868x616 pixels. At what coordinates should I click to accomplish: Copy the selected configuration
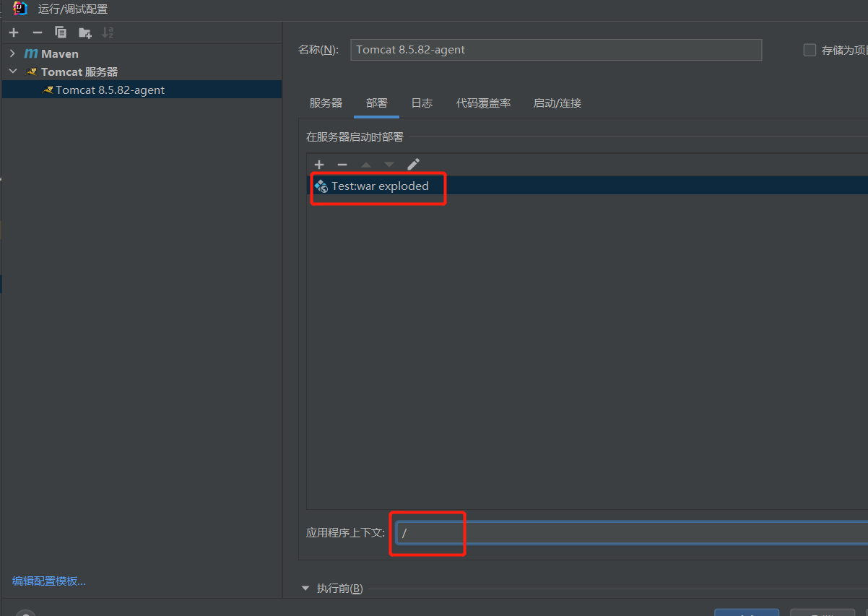tap(61, 32)
